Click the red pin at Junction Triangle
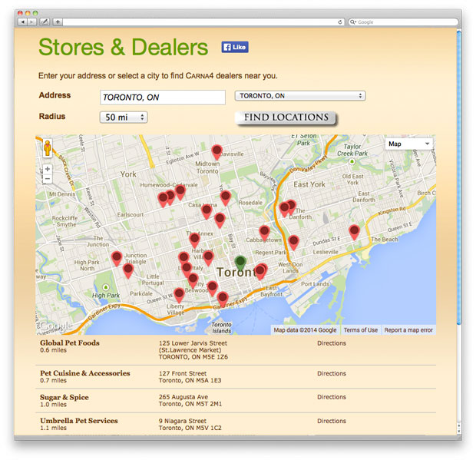This screenshot has height=460, width=476. pos(128,271)
